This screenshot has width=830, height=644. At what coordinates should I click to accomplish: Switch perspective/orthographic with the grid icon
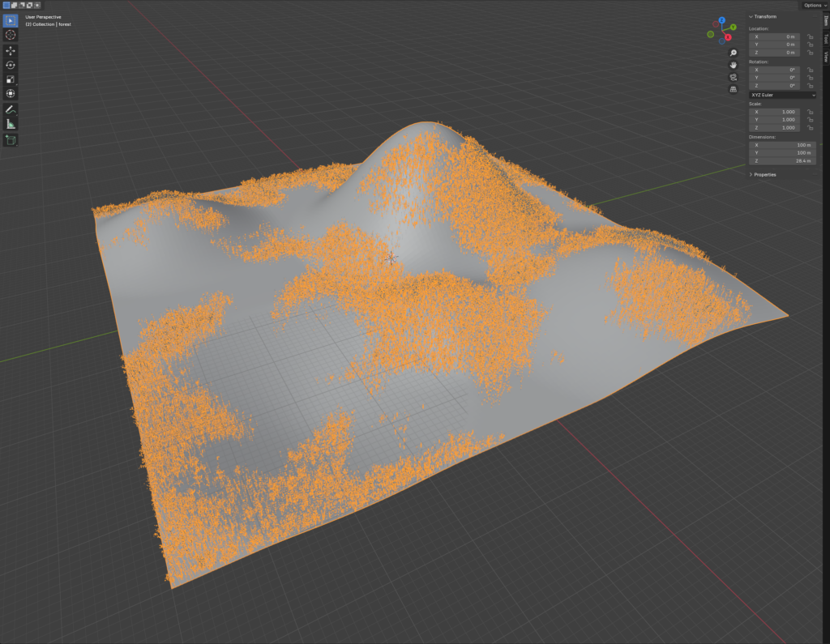click(733, 89)
